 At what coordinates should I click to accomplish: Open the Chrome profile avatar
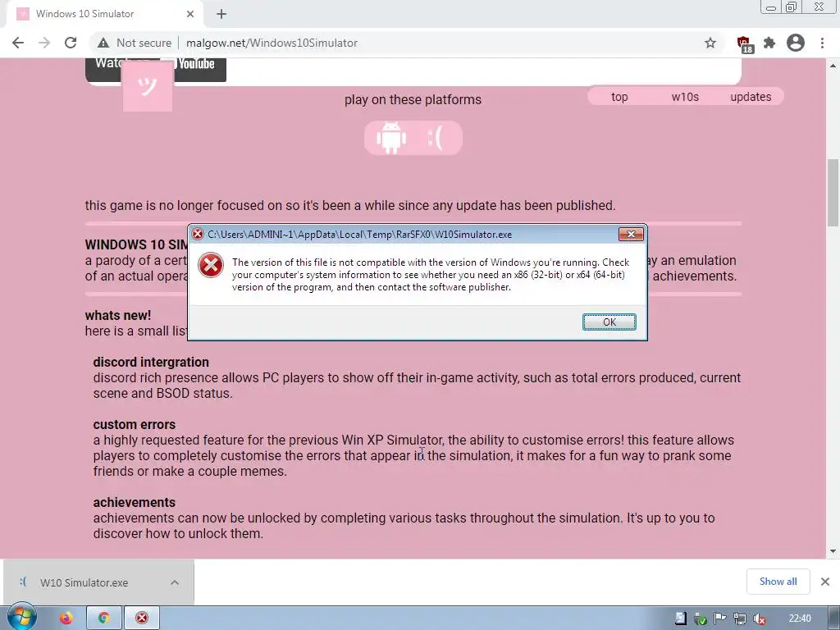(x=796, y=43)
